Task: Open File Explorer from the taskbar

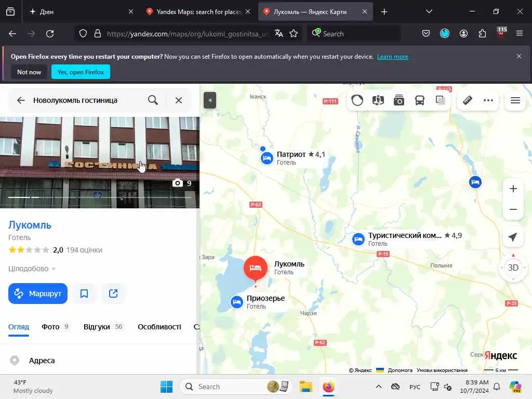Action: point(305,387)
